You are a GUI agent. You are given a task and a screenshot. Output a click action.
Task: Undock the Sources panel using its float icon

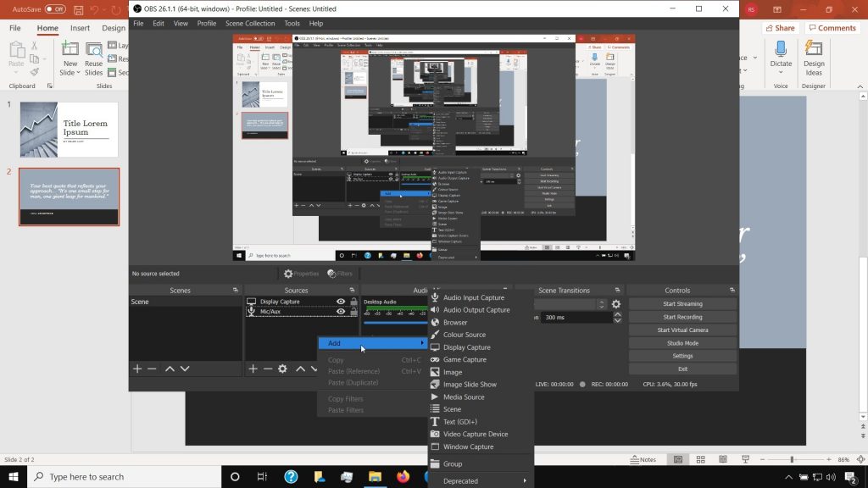352,290
